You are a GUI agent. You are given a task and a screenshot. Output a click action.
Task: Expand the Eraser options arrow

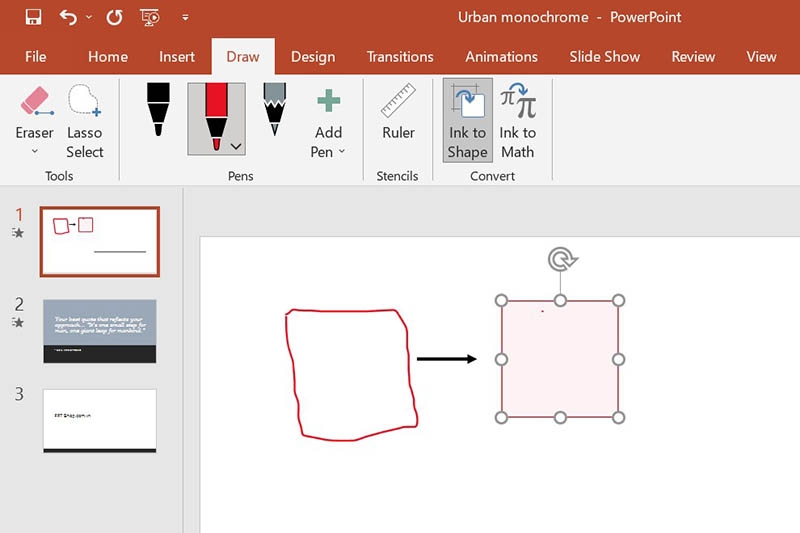coord(35,151)
